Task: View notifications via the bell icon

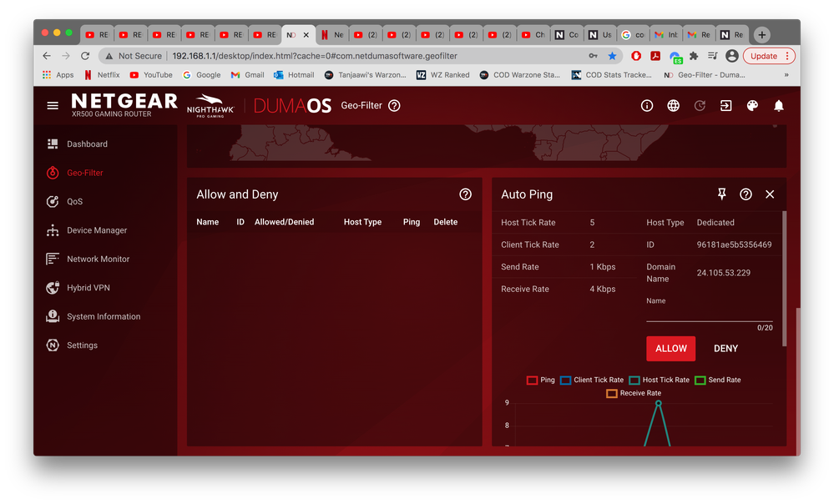Action: [x=777, y=105]
